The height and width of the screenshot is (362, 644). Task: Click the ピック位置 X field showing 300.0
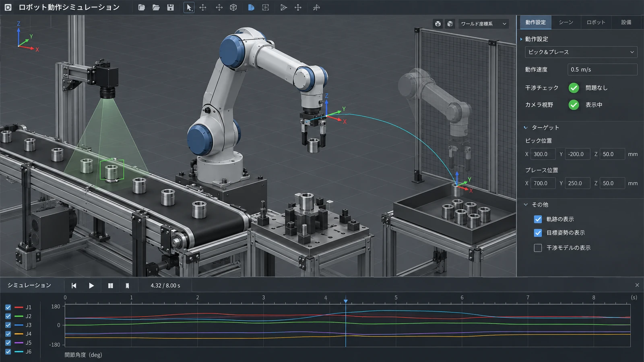543,154
